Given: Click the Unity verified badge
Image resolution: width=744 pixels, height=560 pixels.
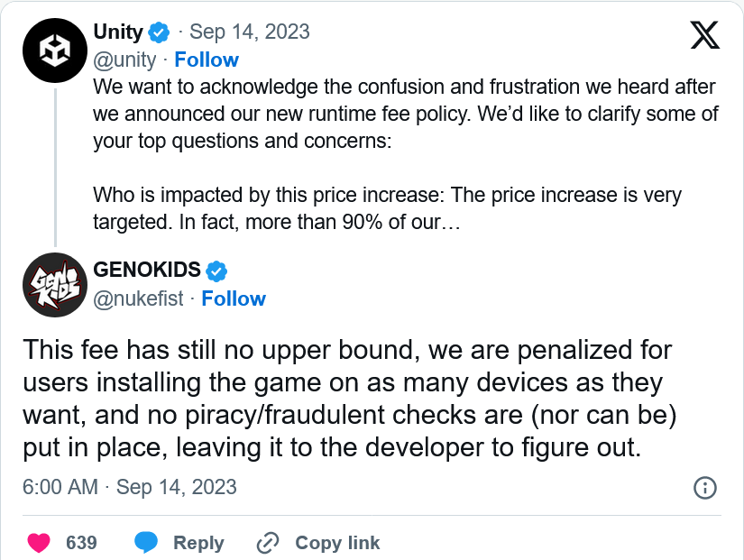Looking at the screenshot, I should point(159,32).
